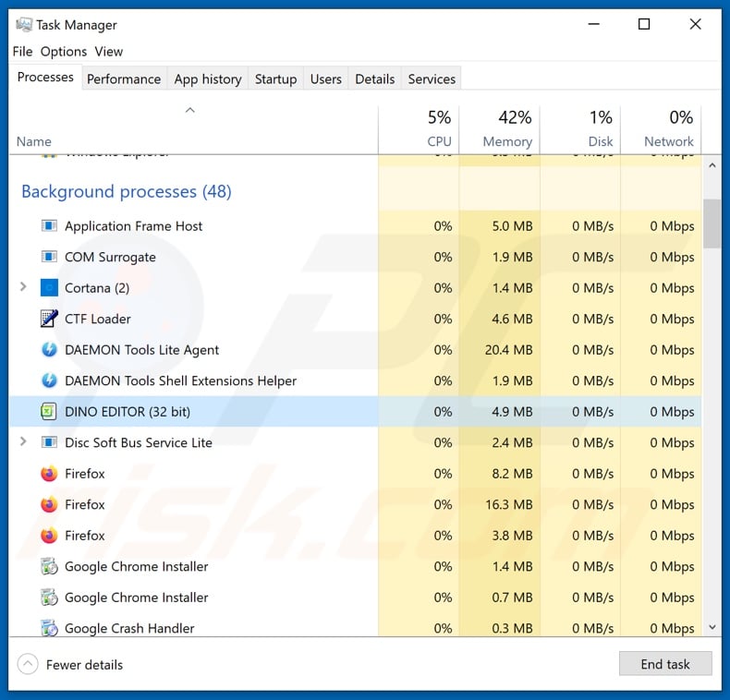Click DAEMON Tools Shell Extensions Helper icon
This screenshot has width=730, height=700.
click(49, 380)
